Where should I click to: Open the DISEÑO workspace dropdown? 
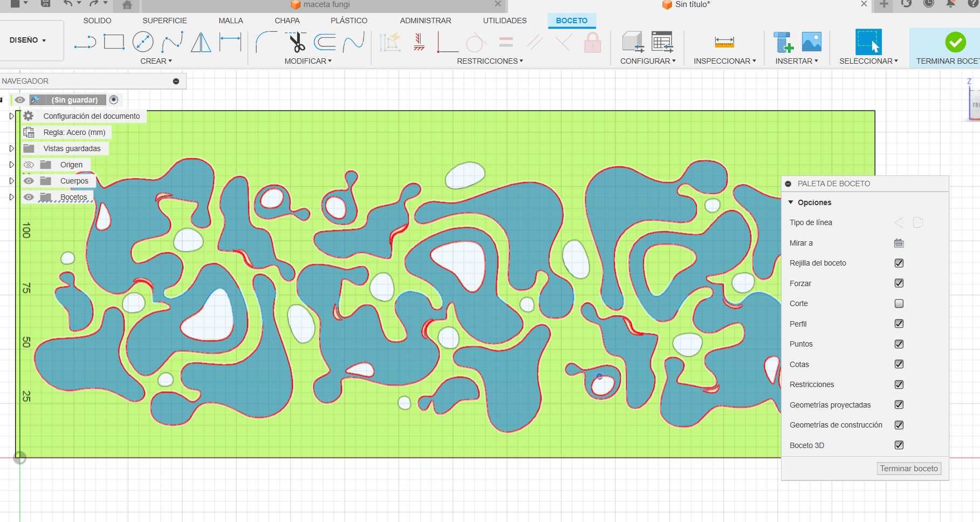[28, 40]
